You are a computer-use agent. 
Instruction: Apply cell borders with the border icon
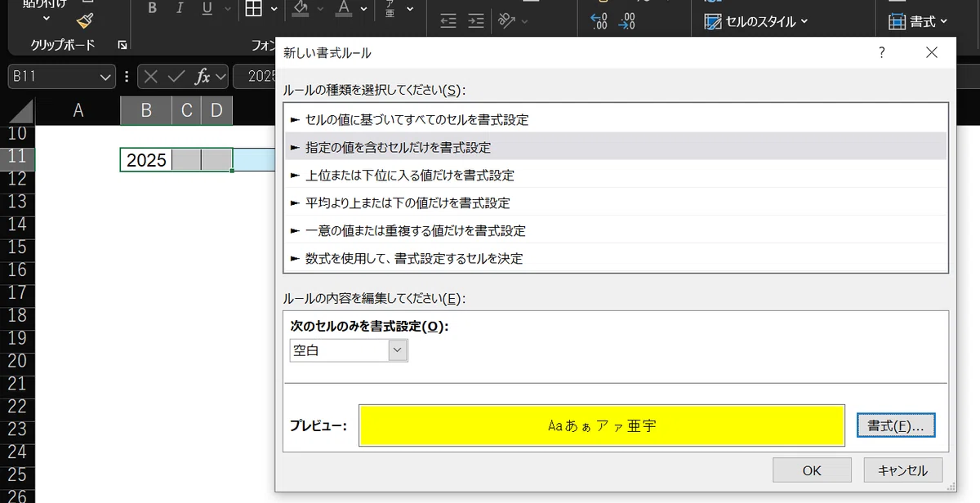pos(253,9)
